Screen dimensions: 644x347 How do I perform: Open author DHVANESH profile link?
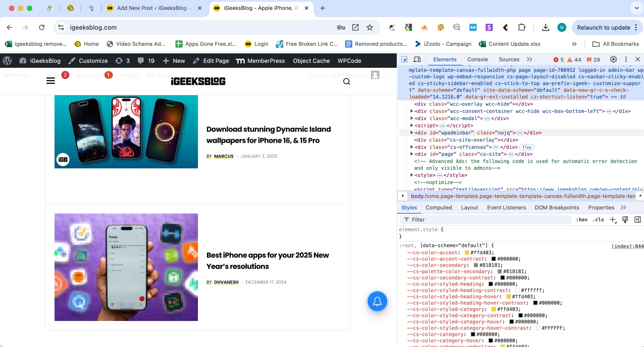[x=226, y=282]
